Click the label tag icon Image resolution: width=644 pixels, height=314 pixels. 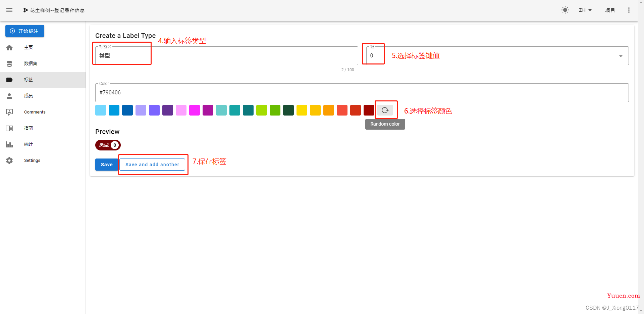(x=9, y=80)
